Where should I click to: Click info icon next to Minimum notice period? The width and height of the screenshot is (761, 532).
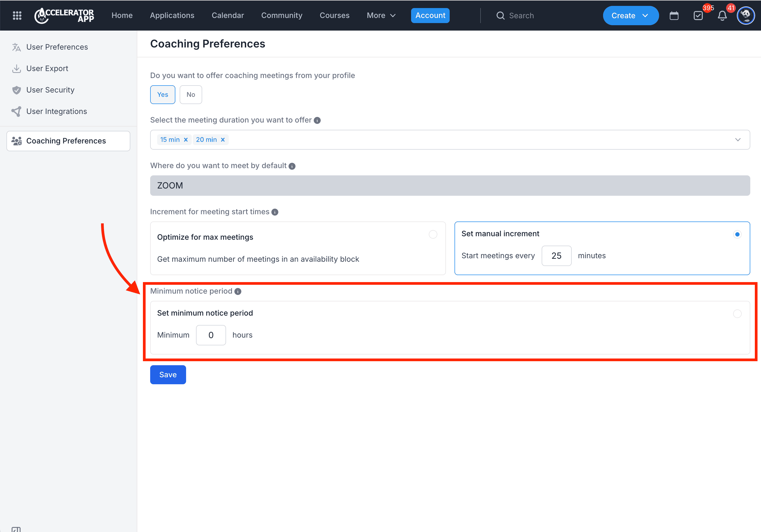[238, 291]
